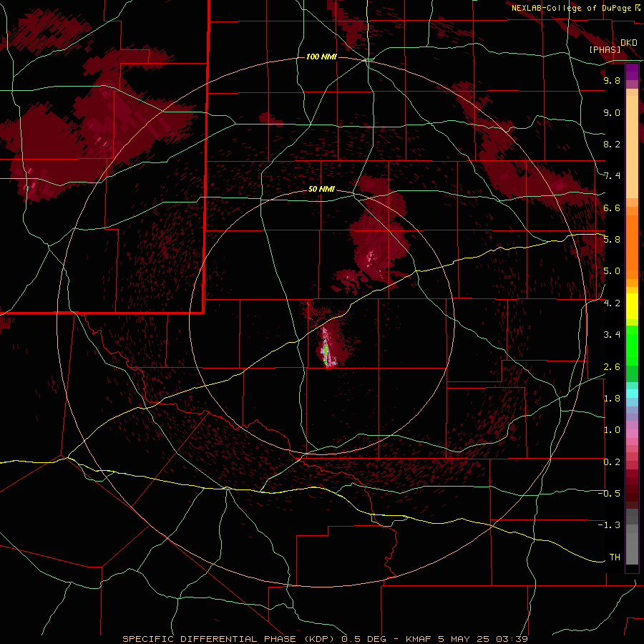Click the 2.6 value on the color scale
Screen dimensions: 644x644
tap(612, 366)
